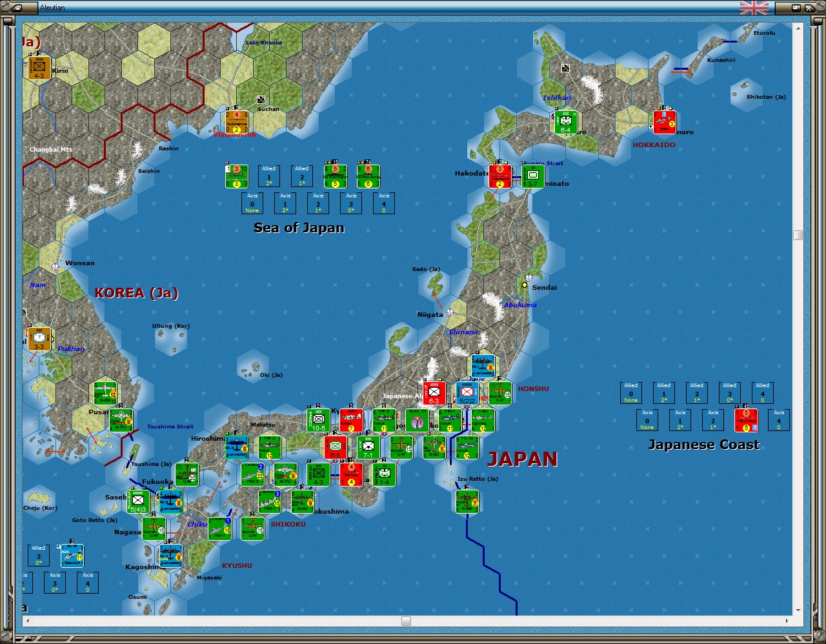This screenshot has width=826, height=644.
Task: Click the Lancaster bomber at Hiroshima
Action: pyautogui.click(x=236, y=447)
